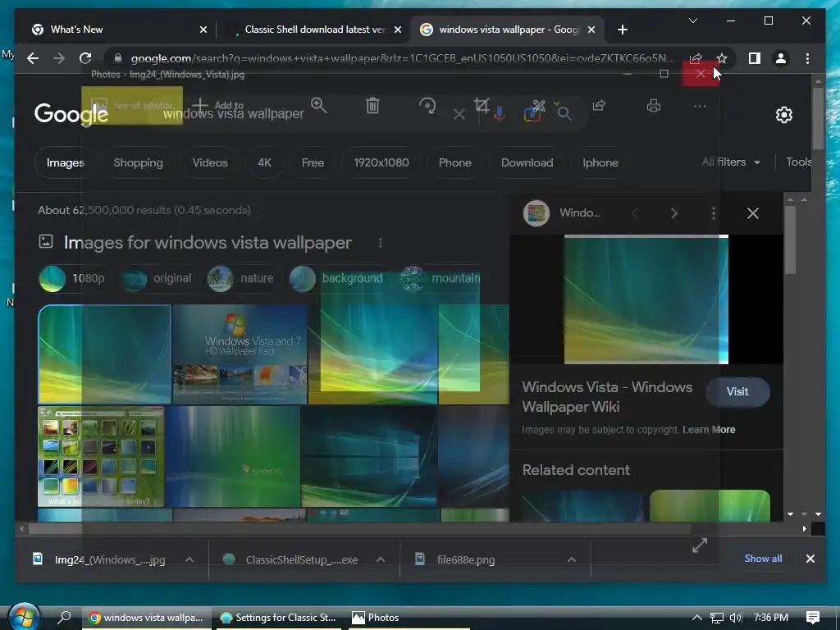Click the forward navigation arrow in Chrome

coord(59,58)
